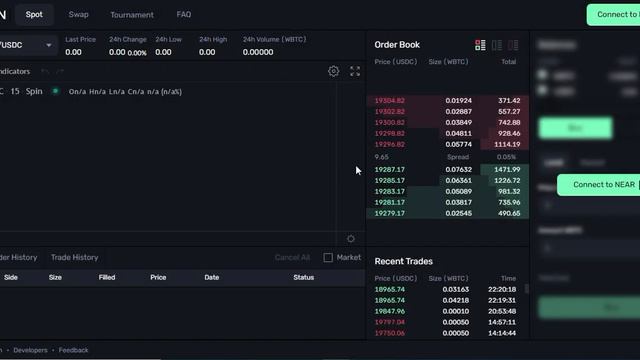Open the Swap tab
This screenshot has height=360, width=640.
[78, 15]
